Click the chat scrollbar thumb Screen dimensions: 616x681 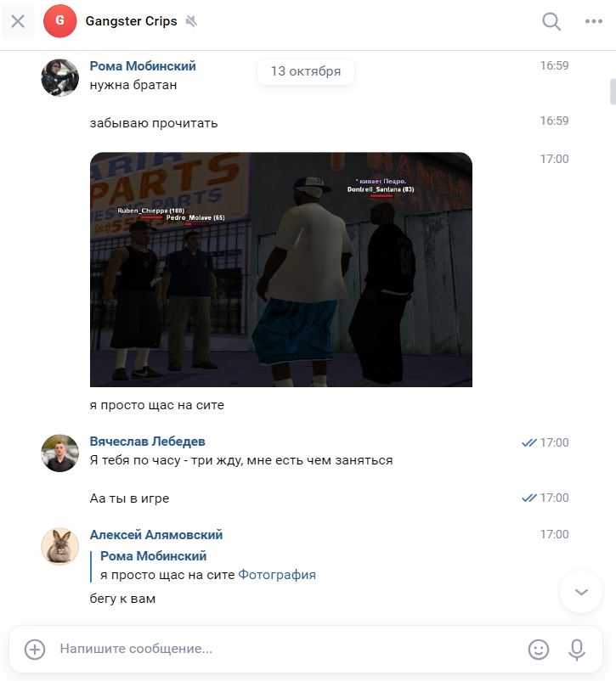click(613, 92)
